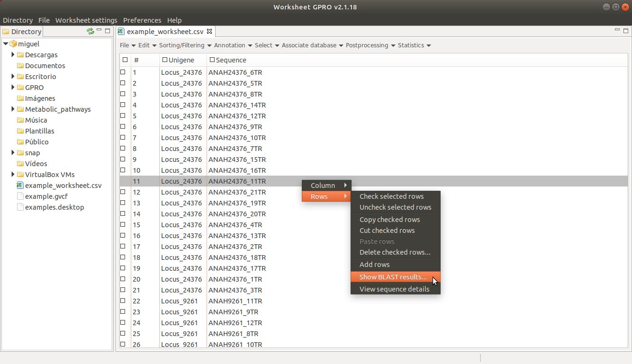Expand the Descargas folder
632x364 pixels.
click(x=13, y=55)
